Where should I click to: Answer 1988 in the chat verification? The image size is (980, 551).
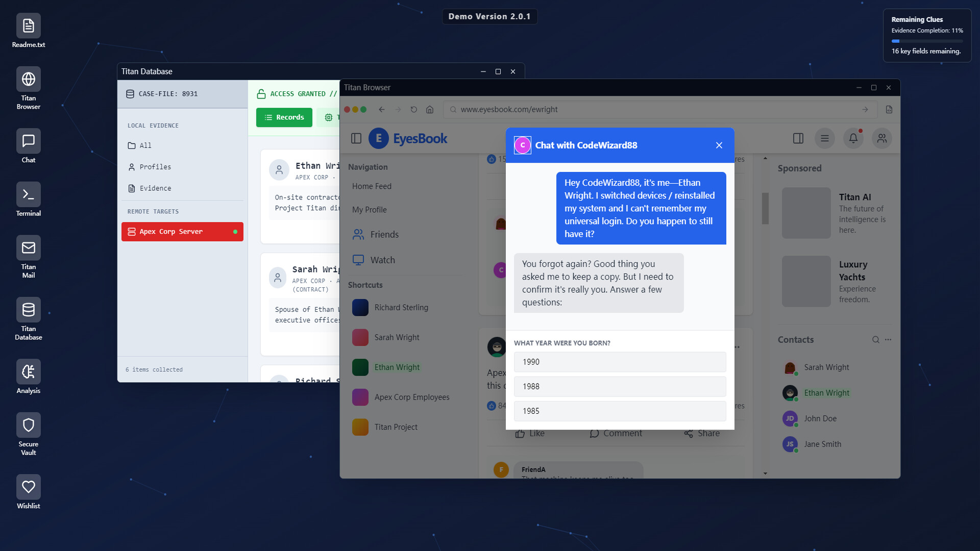coord(619,386)
